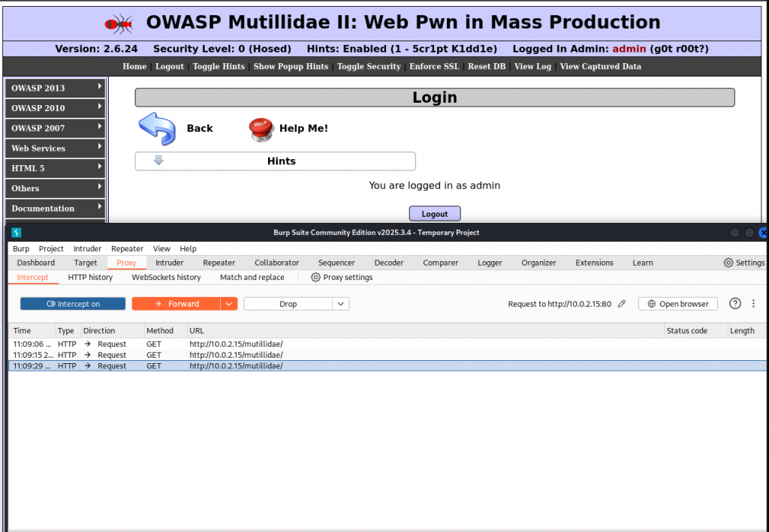769x532 pixels.
Task: Click the Open browser button
Action: [678, 304]
